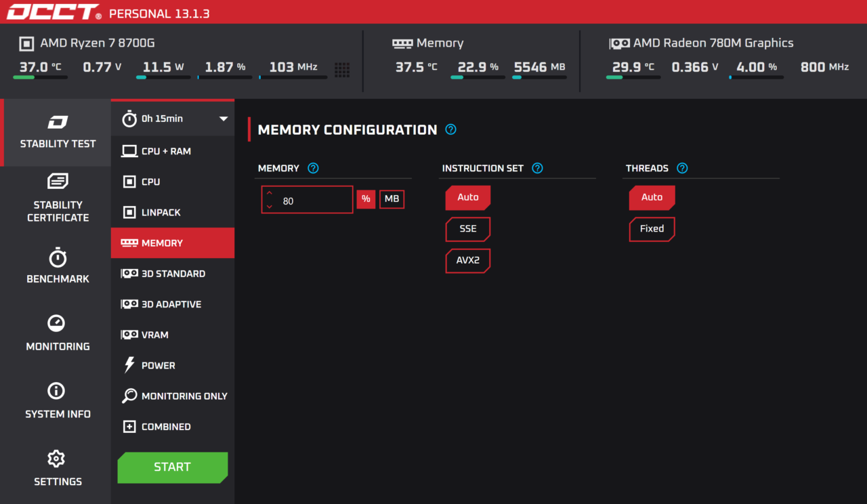The height and width of the screenshot is (504, 867).
Task: Open the 3D STANDARD test label
Action: coord(173,274)
